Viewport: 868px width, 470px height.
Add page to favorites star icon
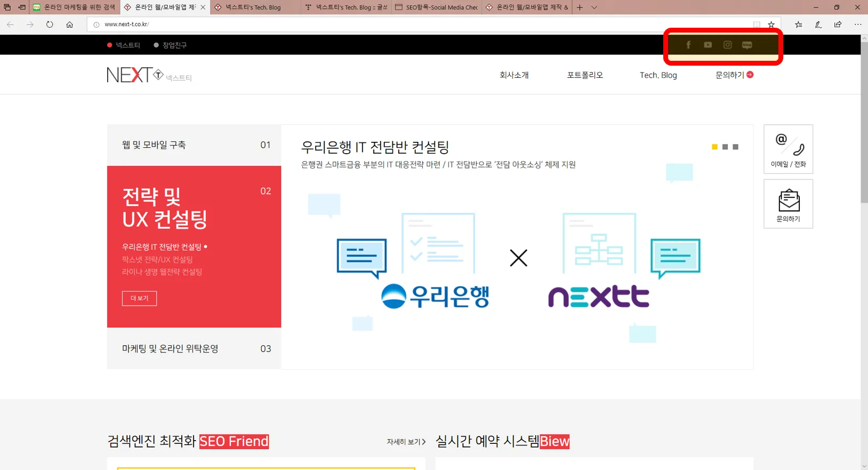point(771,25)
